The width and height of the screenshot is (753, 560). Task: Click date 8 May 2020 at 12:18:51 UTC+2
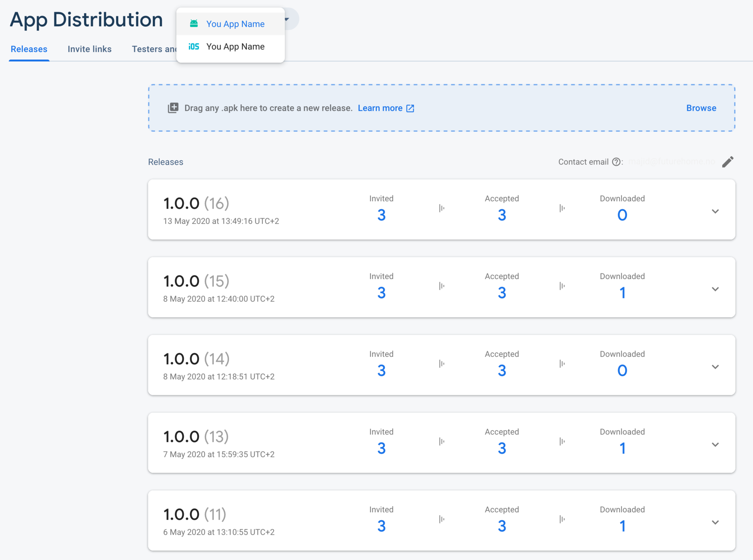219,377
